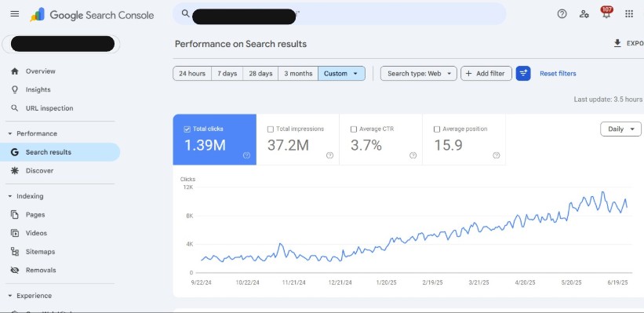
Task: Click the 1.39M total clicks value
Action: 205,145
